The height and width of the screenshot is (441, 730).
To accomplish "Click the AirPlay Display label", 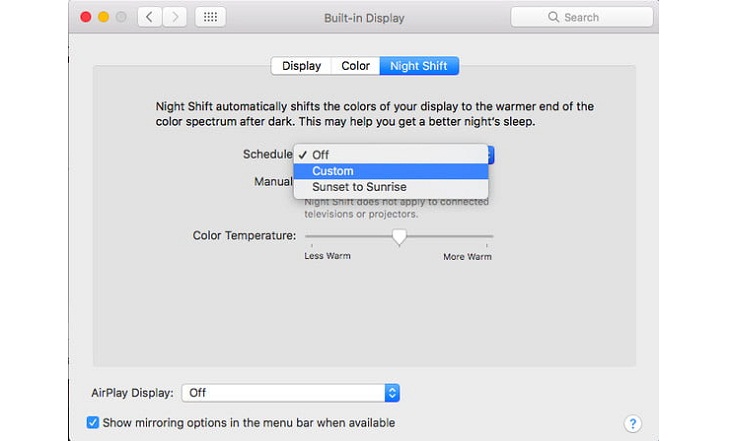I will [x=132, y=393].
